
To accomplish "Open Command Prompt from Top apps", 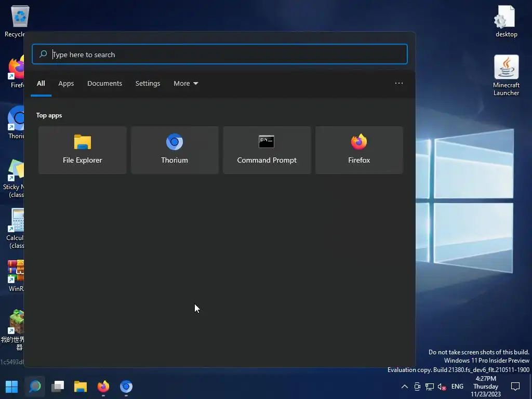I will tap(267, 150).
